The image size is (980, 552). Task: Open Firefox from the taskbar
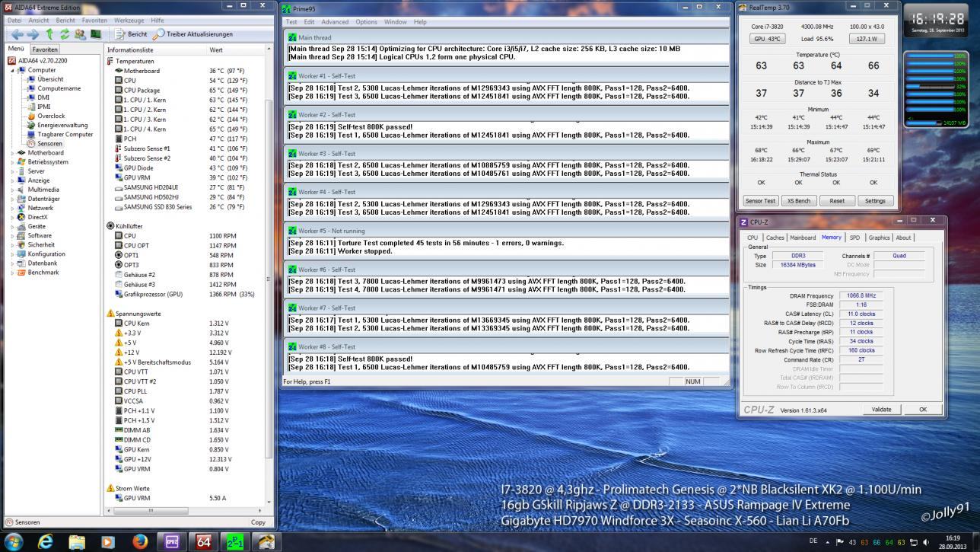click(x=140, y=542)
